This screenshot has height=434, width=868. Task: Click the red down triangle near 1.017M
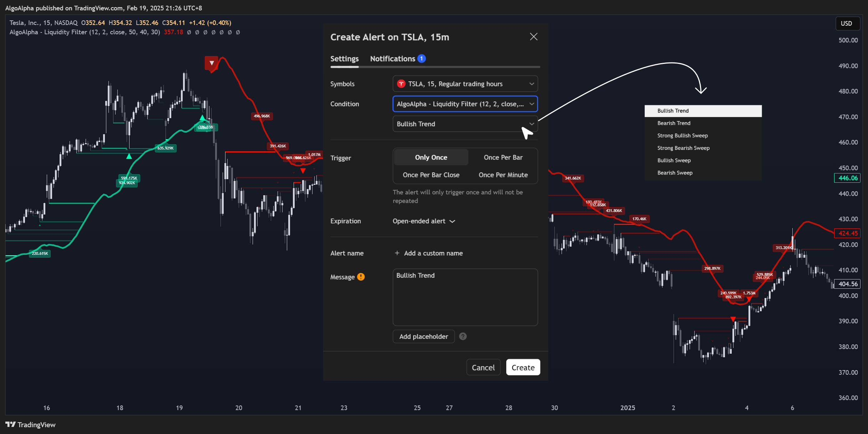pos(303,171)
